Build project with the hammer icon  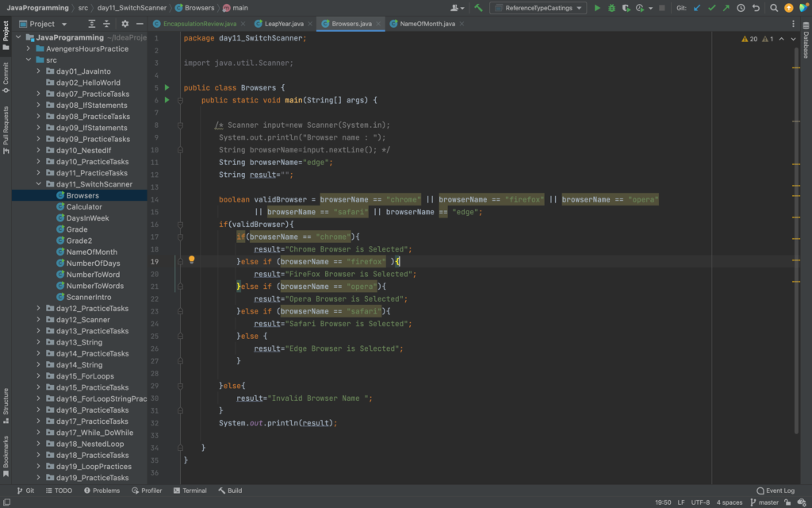coord(478,8)
